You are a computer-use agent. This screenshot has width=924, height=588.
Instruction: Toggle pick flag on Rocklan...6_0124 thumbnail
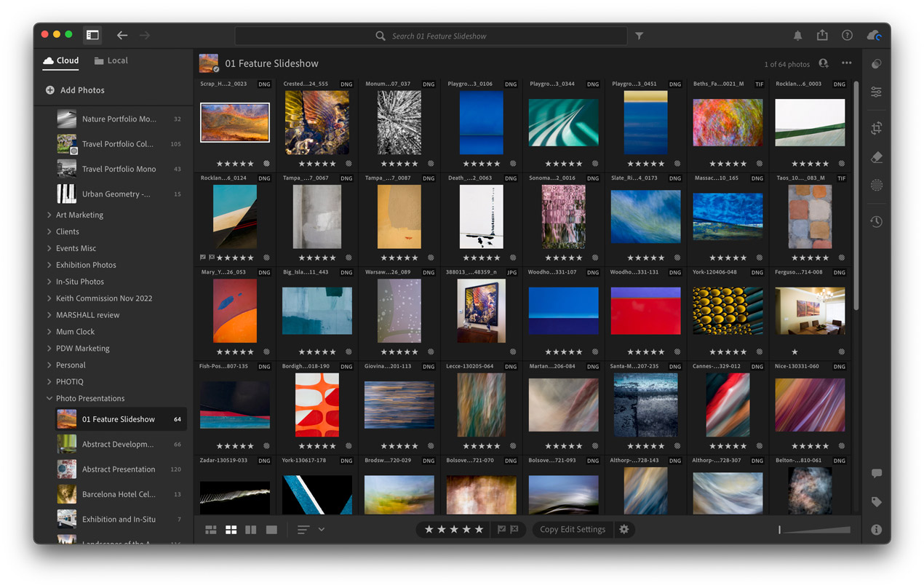point(203,258)
